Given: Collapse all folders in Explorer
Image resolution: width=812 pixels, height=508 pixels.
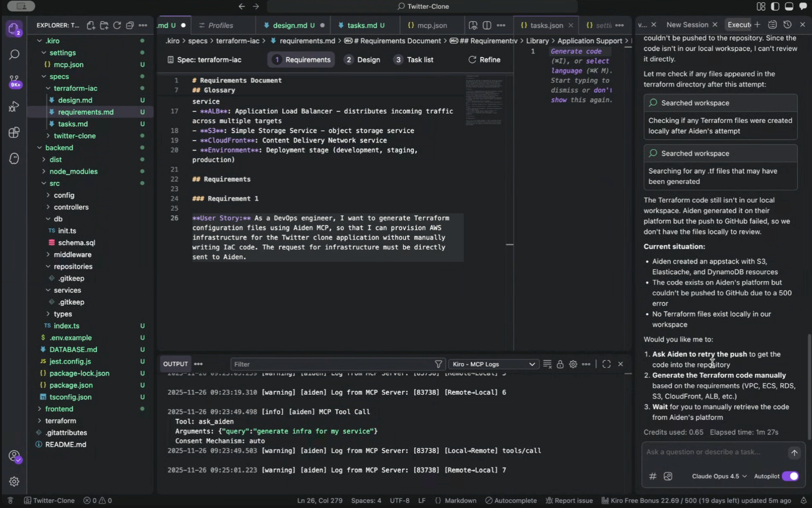Looking at the screenshot, I should tap(130, 25).
